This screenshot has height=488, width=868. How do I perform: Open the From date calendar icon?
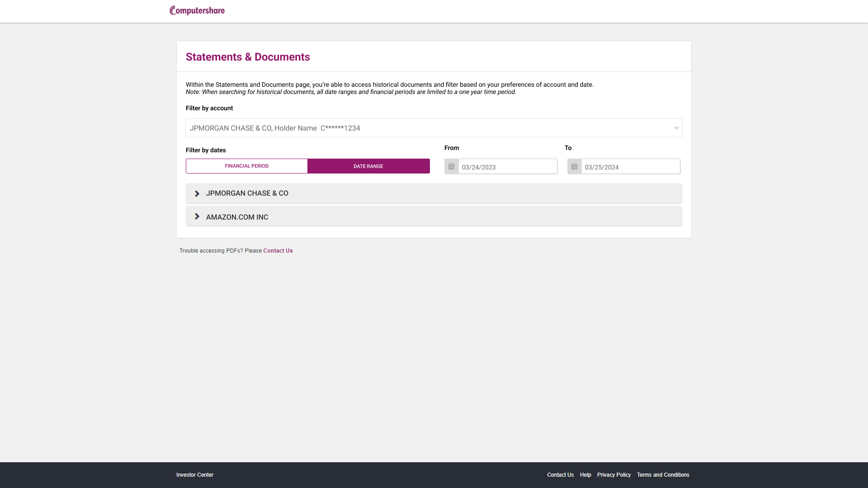point(451,166)
